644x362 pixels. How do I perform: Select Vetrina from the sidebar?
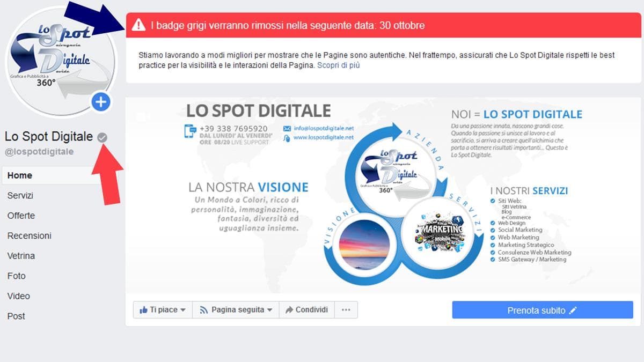(21, 256)
